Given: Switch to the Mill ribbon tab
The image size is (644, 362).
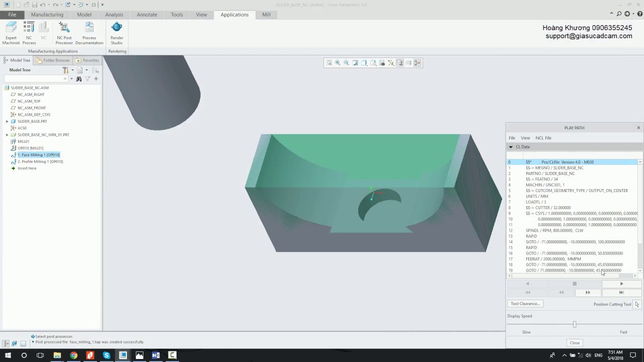Looking at the screenshot, I should point(266,15).
